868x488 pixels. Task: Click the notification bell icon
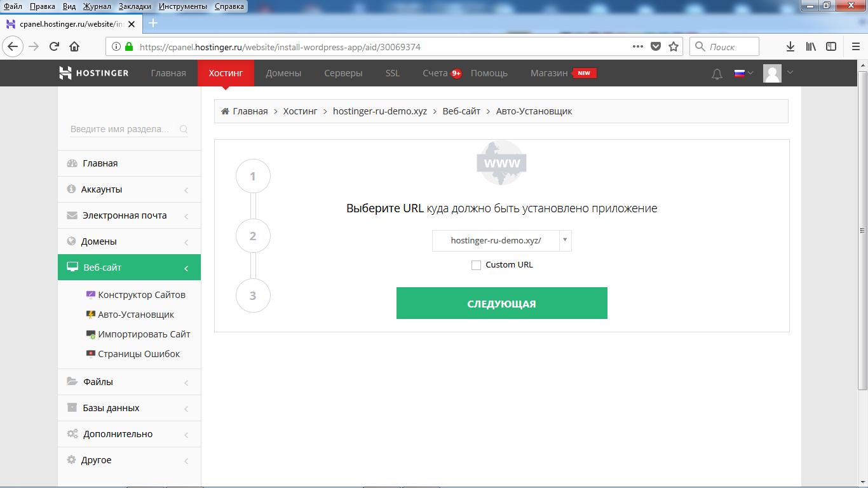point(717,74)
